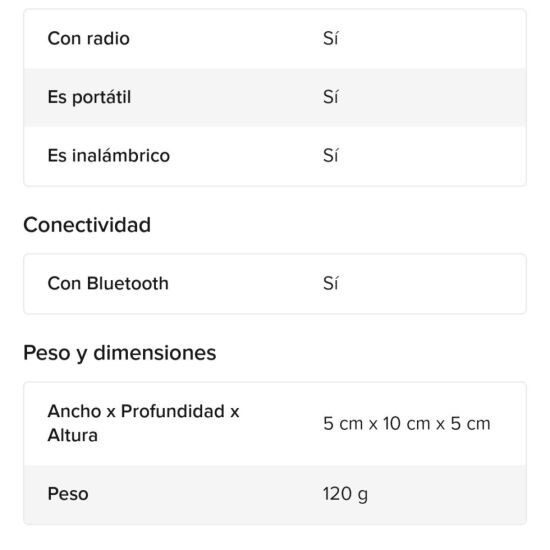Click the word 'Bluetooth' in connectivity table
This screenshot has height=550, width=550.
pyautogui.click(x=128, y=283)
